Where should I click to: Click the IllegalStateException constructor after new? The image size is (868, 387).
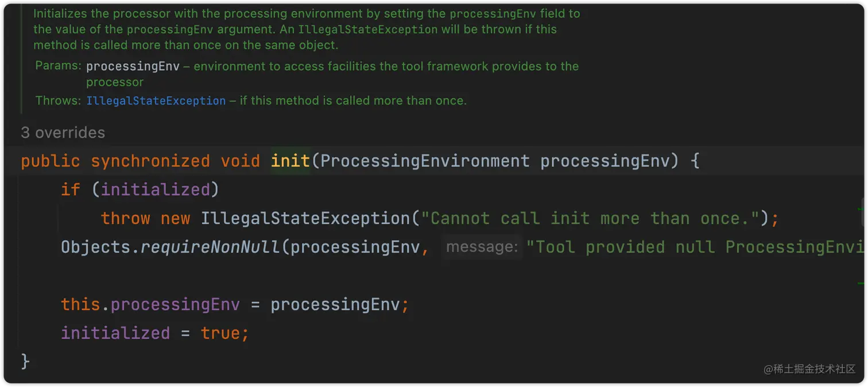[x=305, y=218]
